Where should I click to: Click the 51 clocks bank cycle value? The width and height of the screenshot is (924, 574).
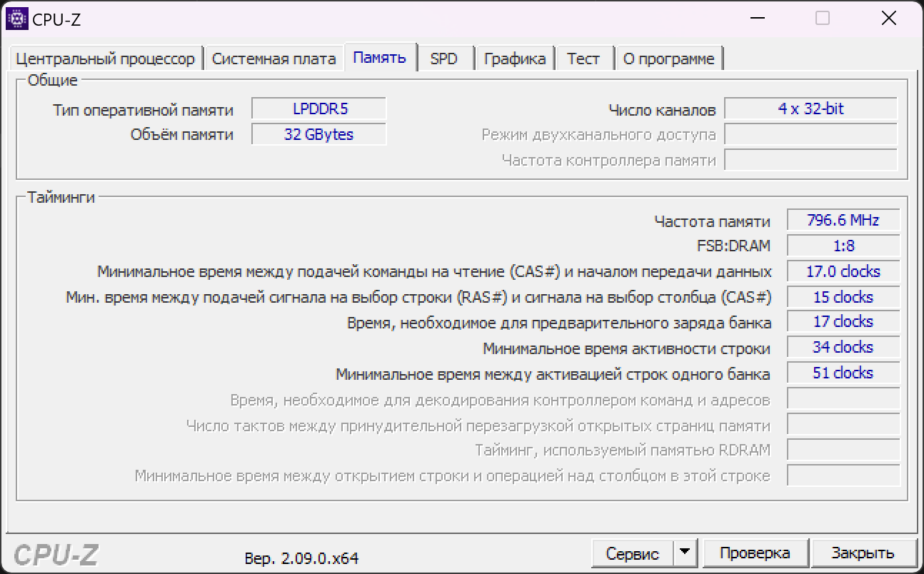pyautogui.click(x=843, y=373)
